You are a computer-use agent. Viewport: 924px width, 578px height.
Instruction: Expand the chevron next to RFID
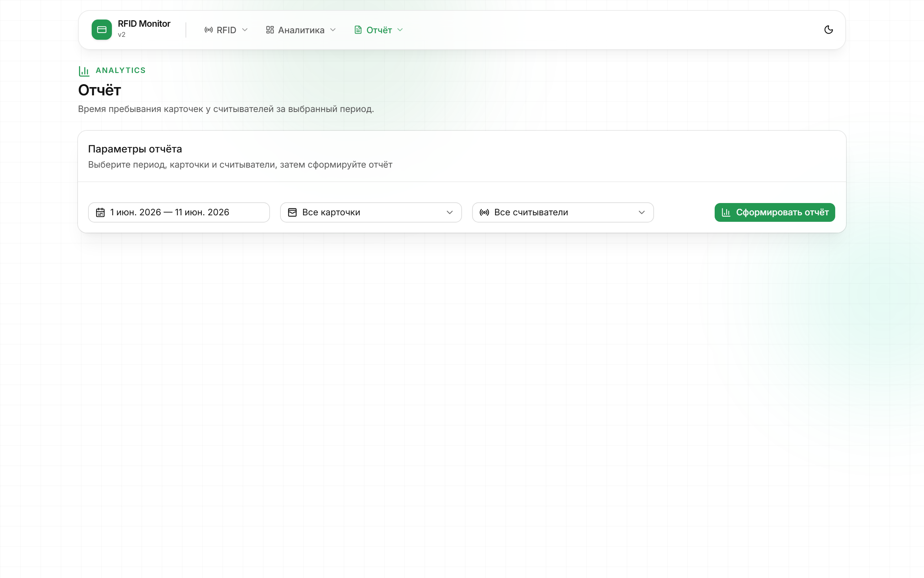coord(245,30)
